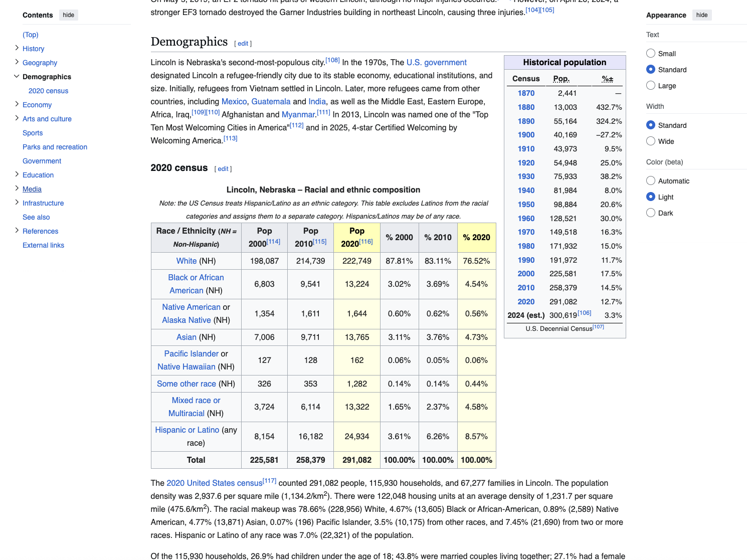The image size is (747, 560).
Task: Open the Mexico link
Action: [234, 102]
